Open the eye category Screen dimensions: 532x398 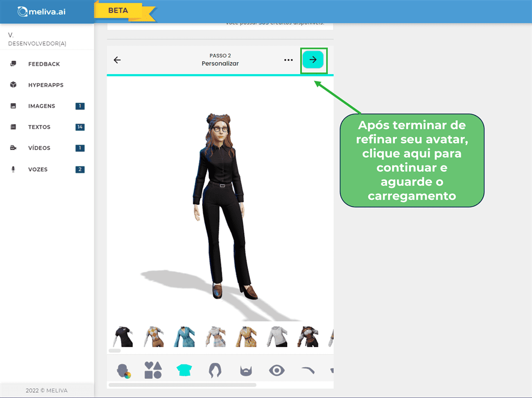[277, 370]
